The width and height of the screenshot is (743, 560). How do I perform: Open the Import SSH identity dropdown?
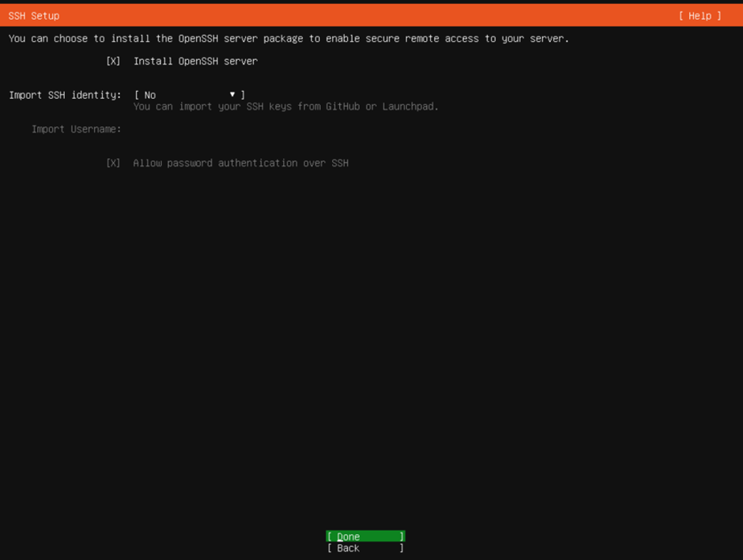pos(190,95)
